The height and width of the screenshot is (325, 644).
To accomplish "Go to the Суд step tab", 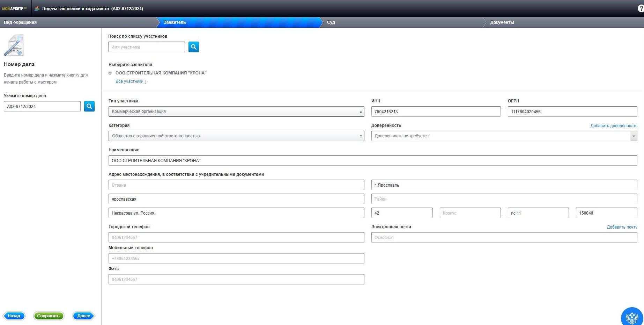I will (331, 22).
